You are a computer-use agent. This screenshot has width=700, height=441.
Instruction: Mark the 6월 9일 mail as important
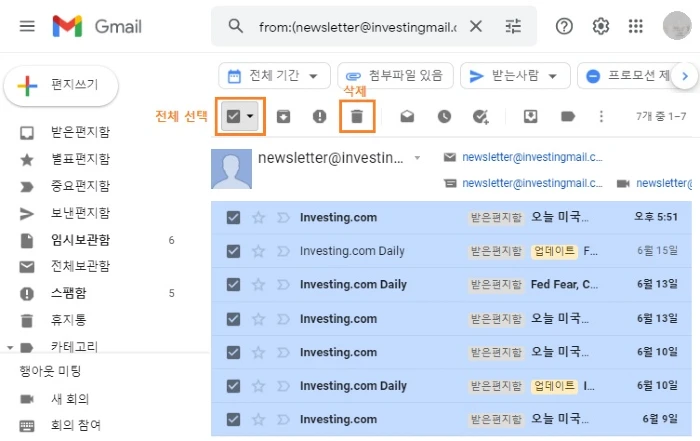283,419
